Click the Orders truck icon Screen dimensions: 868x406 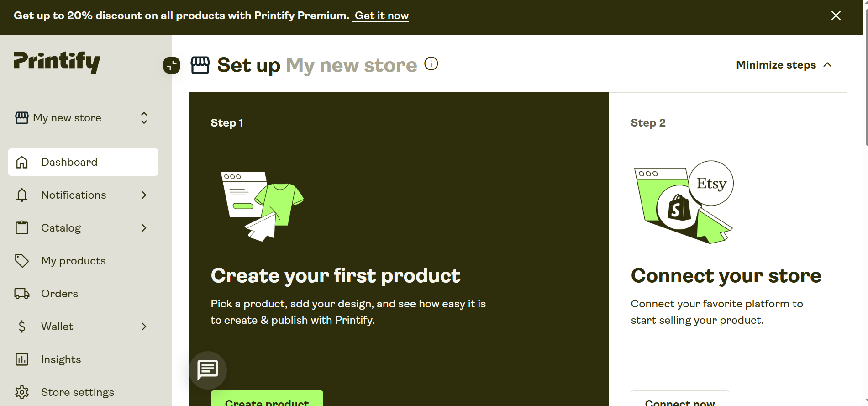click(x=22, y=293)
